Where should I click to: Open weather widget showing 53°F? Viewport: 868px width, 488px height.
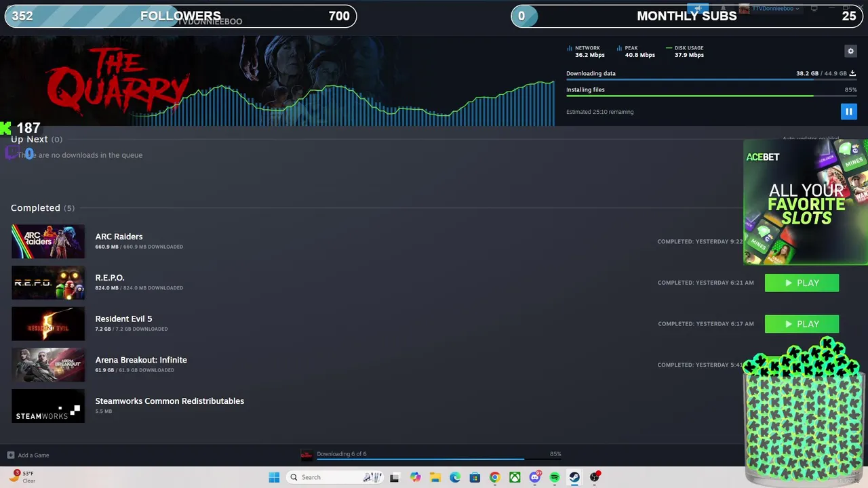click(22, 476)
